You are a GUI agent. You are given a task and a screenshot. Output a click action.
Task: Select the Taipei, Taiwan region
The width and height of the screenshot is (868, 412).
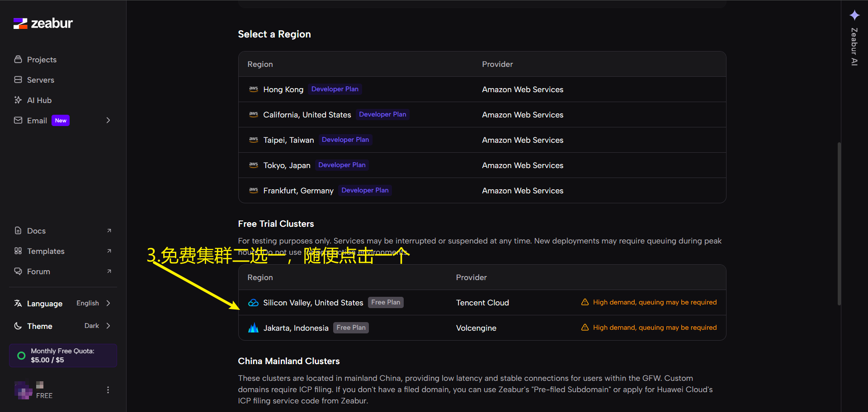tap(482, 140)
